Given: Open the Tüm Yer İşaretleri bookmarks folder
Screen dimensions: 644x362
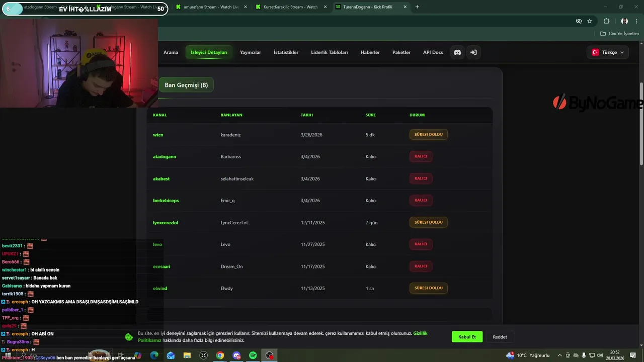Looking at the screenshot, I should [620, 33].
